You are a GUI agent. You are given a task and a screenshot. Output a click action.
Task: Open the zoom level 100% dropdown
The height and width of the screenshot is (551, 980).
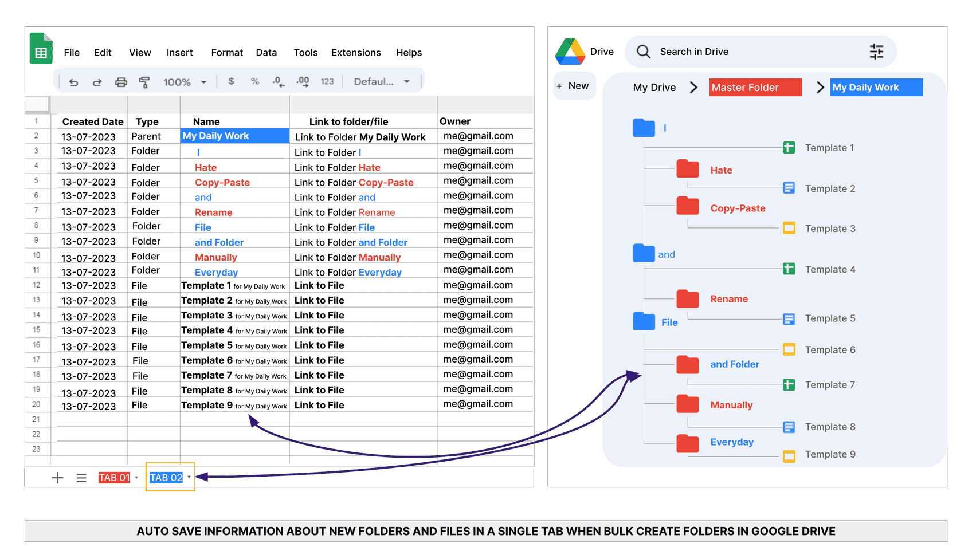pos(185,81)
